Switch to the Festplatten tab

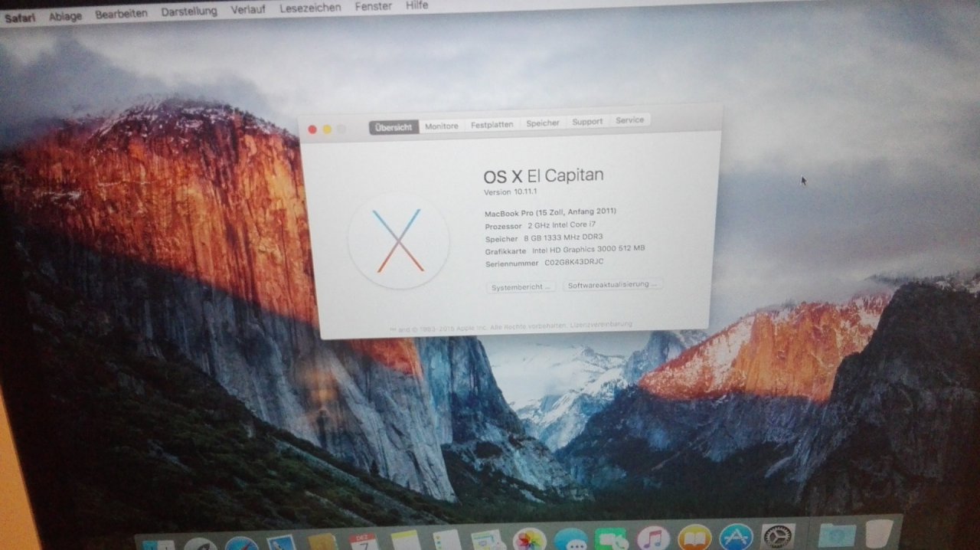[492, 124]
